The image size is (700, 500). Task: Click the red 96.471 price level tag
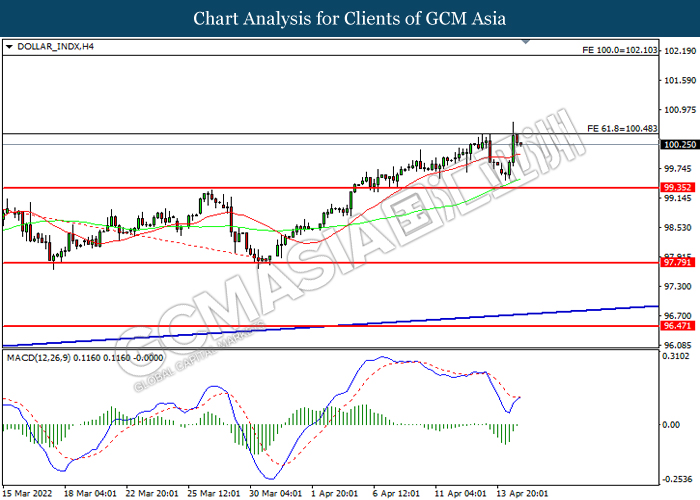point(678,326)
